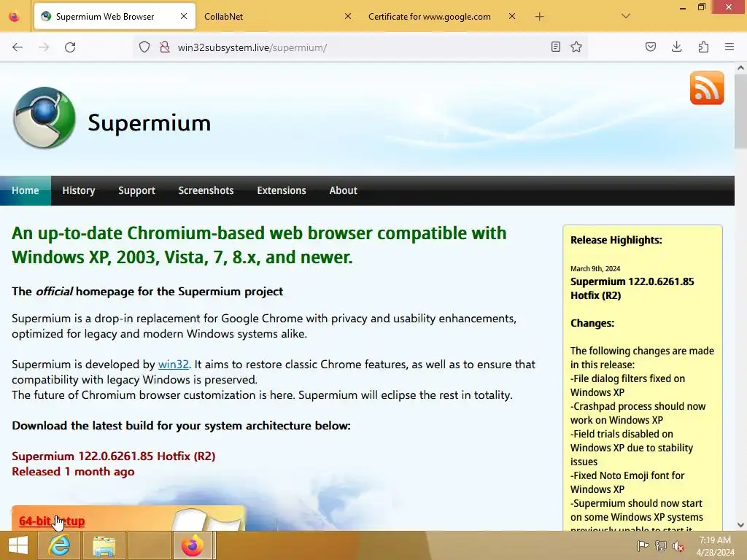Open File Explorer from the taskbar
747x560 pixels.
(x=104, y=545)
